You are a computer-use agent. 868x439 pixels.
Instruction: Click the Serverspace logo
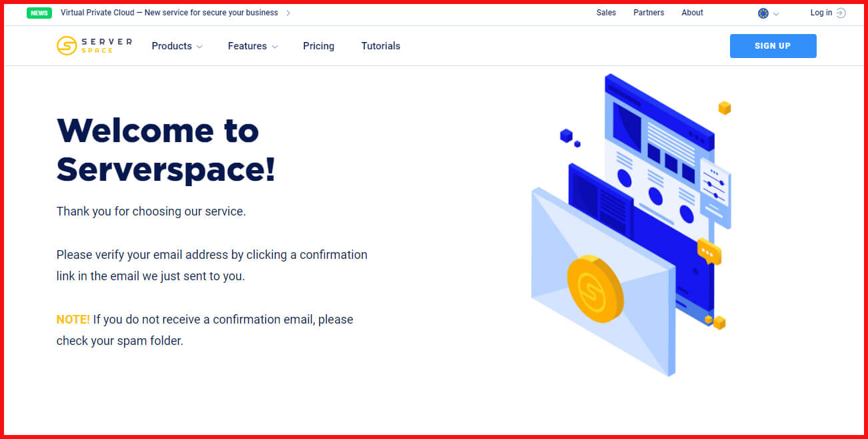pos(94,45)
